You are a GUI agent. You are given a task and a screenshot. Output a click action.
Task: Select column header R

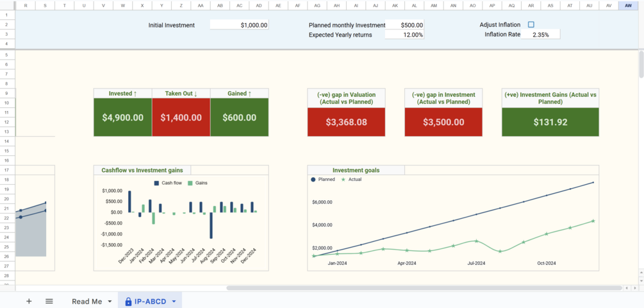click(26, 5)
